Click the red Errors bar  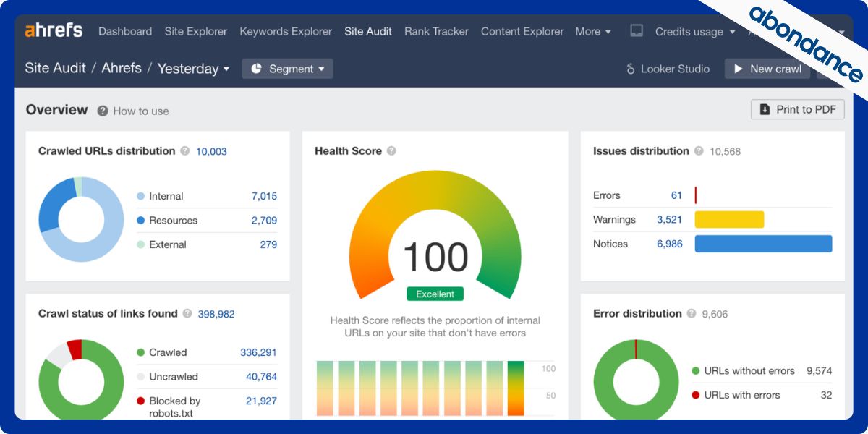coord(696,195)
